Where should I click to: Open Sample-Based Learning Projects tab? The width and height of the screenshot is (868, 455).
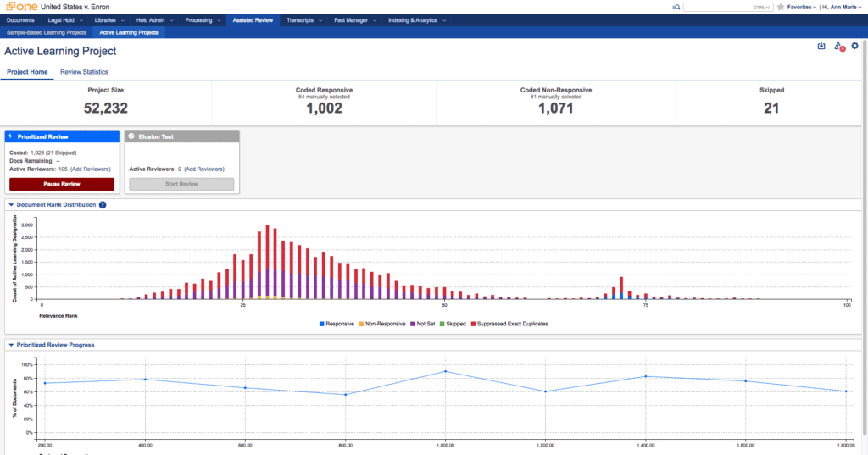coord(46,32)
